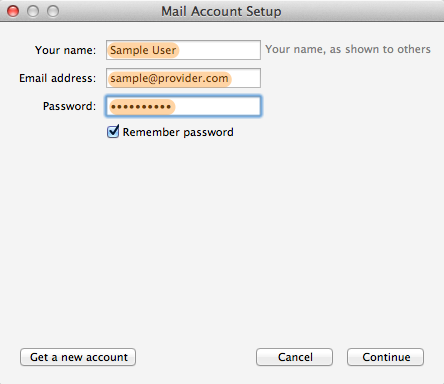Click the "Password:" field label
The image size is (444, 384).
(x=69, y=106)
